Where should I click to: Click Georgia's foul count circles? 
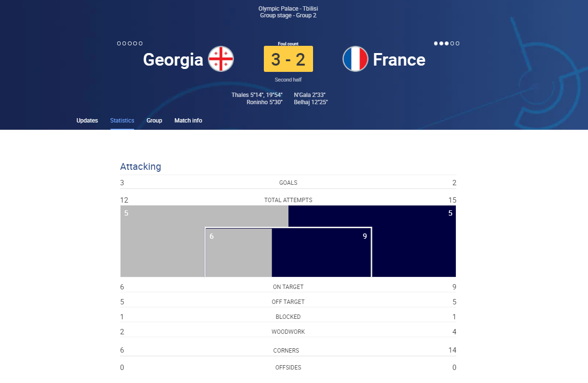click(x=130, y=43)
